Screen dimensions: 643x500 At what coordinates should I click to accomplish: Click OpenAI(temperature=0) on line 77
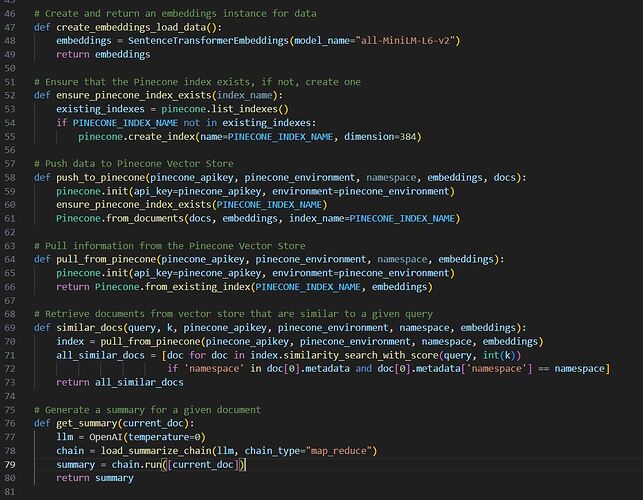[147, 437]
